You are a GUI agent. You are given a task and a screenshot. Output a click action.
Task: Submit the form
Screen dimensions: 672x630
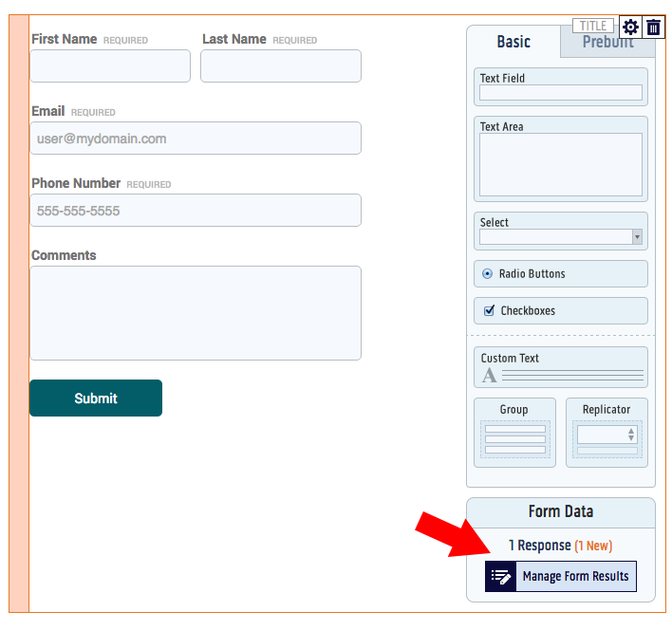point(96,398)
